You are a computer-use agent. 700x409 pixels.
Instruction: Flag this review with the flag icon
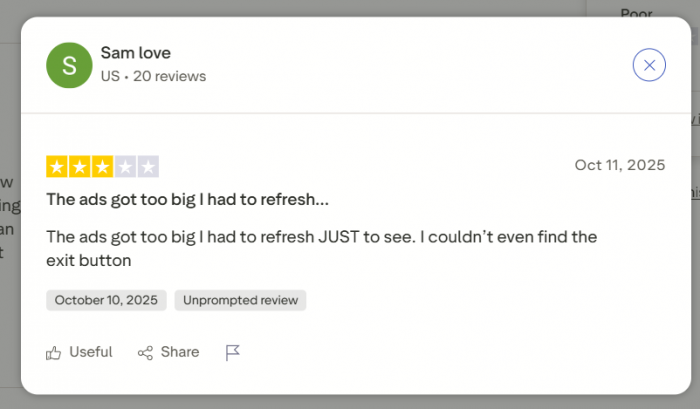[x=233, y=353]
